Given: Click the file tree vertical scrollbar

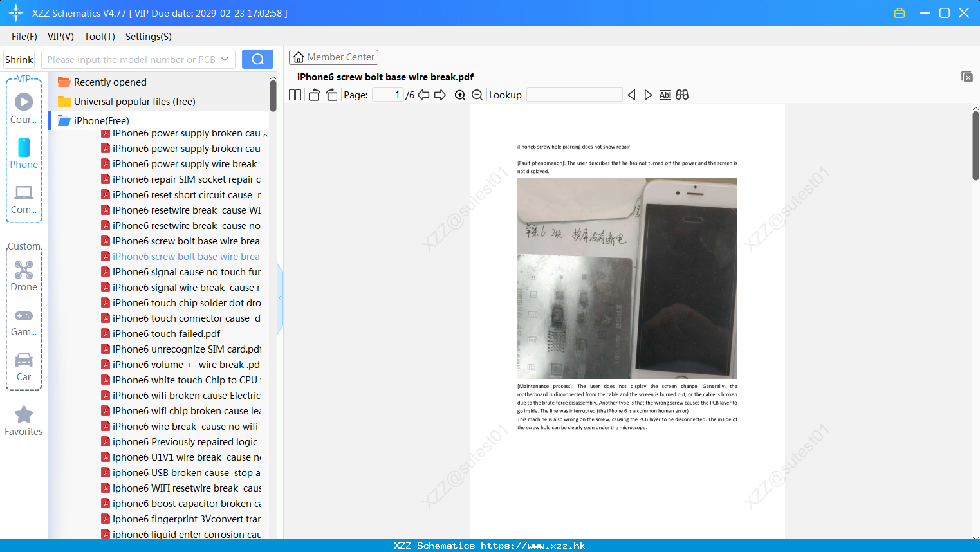Looking at the screenshot, I should click(x=273, y=95).
